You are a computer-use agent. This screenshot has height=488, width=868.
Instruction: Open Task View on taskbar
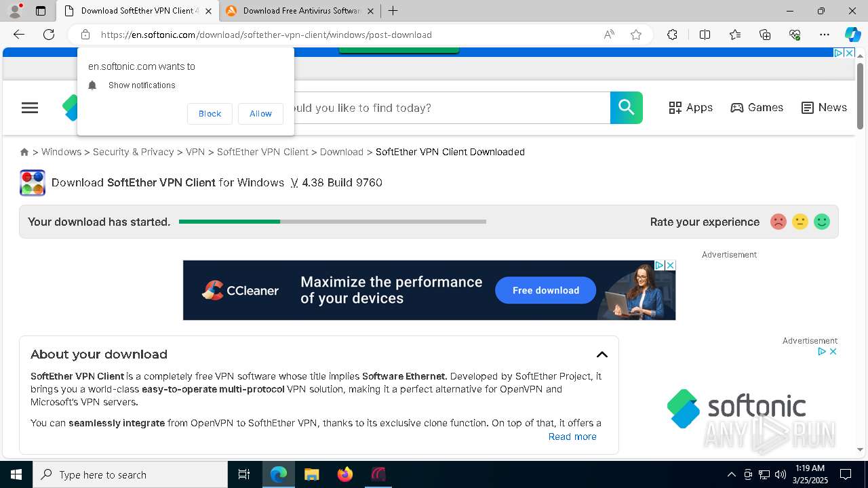[x=244, y=474]
